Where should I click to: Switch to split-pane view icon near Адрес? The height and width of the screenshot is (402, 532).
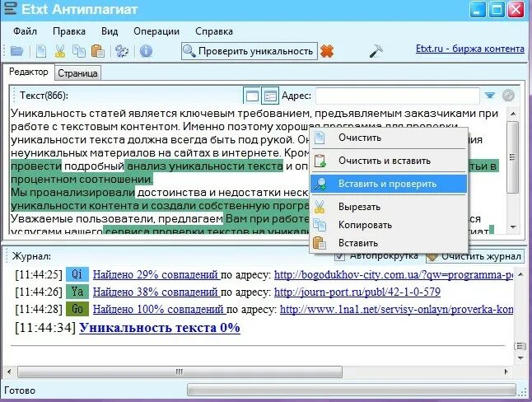[x=270, y=96]
